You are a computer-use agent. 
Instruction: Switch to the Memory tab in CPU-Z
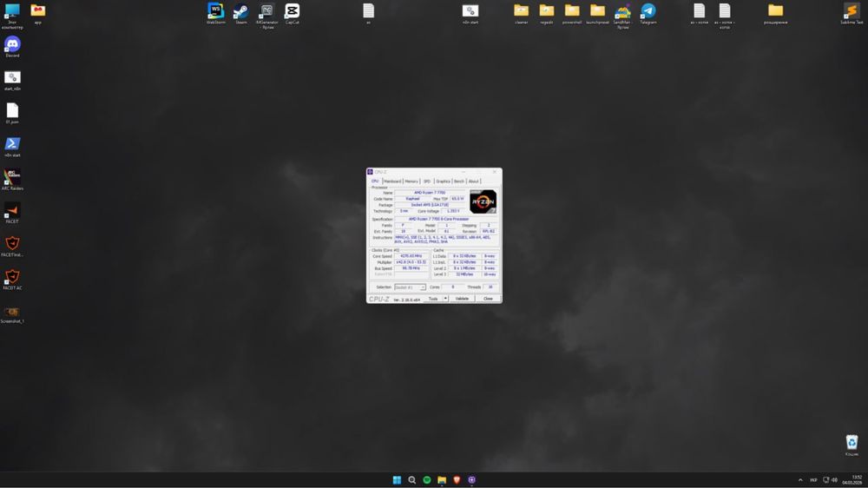tap(411, 181)
